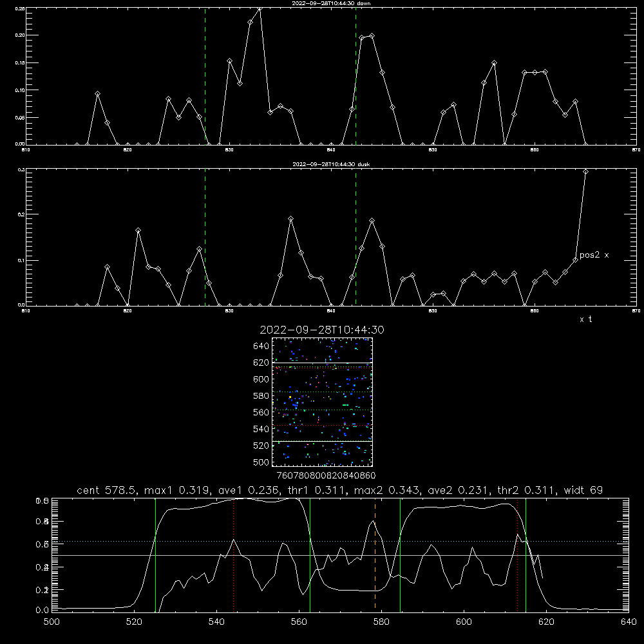Click y-axis label 620 beside scatter image

pos(261,363)
